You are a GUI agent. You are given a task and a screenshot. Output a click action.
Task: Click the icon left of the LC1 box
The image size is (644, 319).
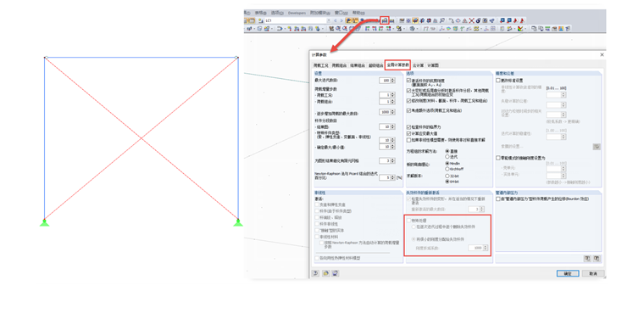click(261, 20)
